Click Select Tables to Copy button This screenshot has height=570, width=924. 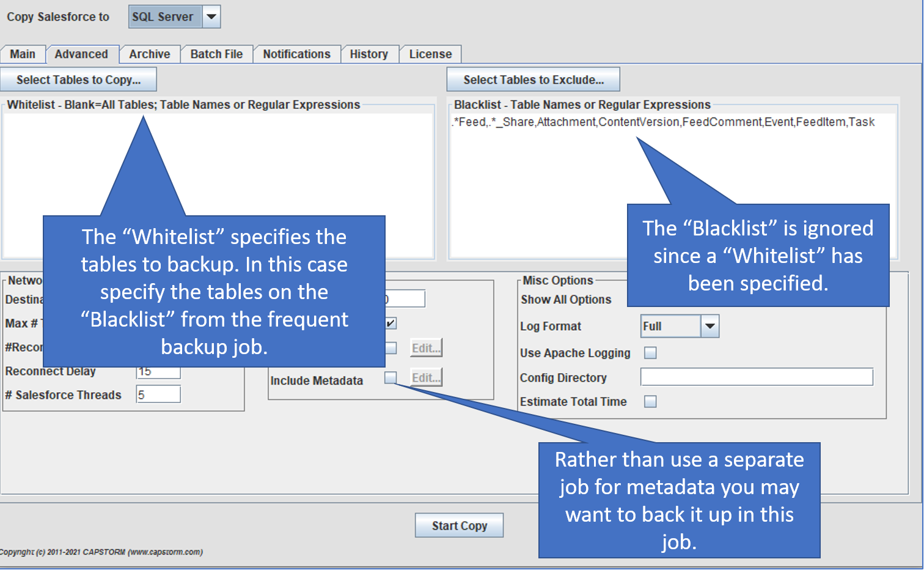(78, 80)
